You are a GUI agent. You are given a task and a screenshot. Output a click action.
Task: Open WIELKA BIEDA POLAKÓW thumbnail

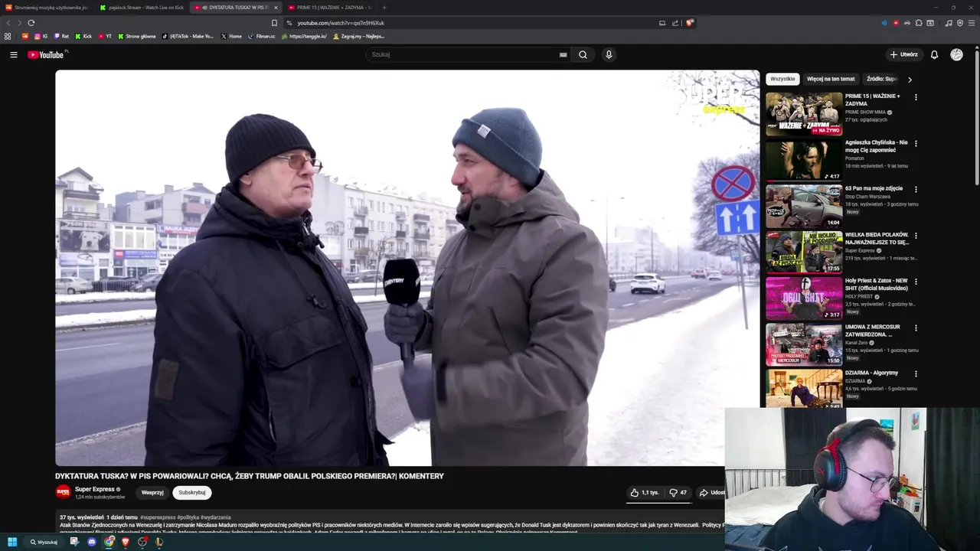[804, 252]
